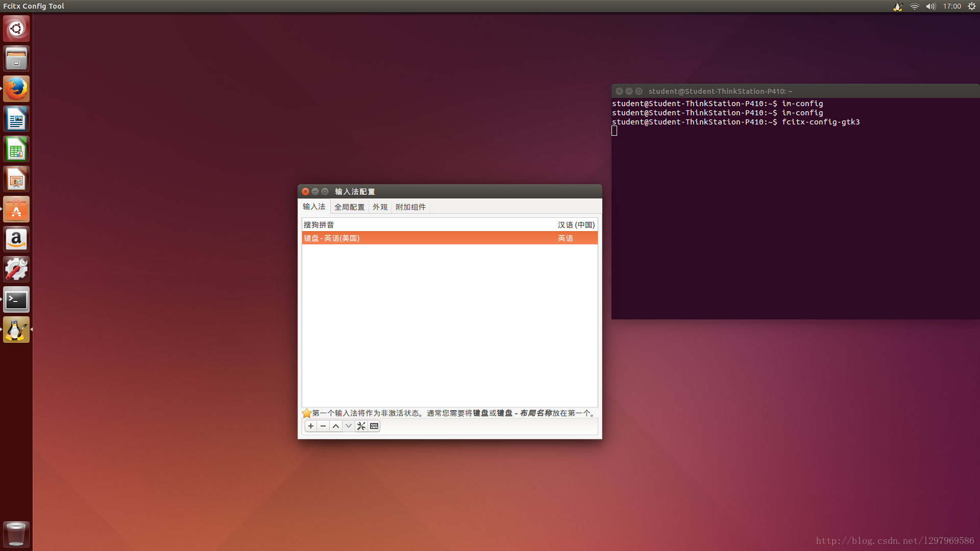Image resolution: width=980 pixels, height=551 pixels.
Task: Focus Terminal from launcher icon
Action: (16, 299)
